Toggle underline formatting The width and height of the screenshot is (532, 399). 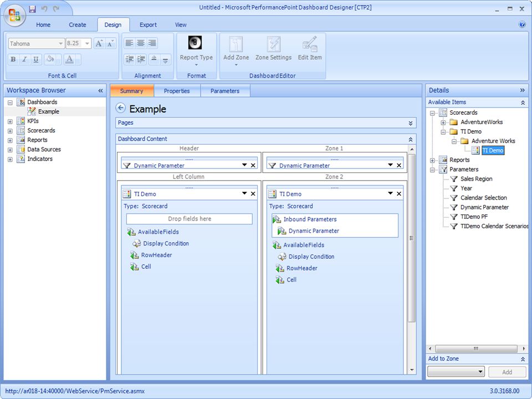(x=36, y=59)
